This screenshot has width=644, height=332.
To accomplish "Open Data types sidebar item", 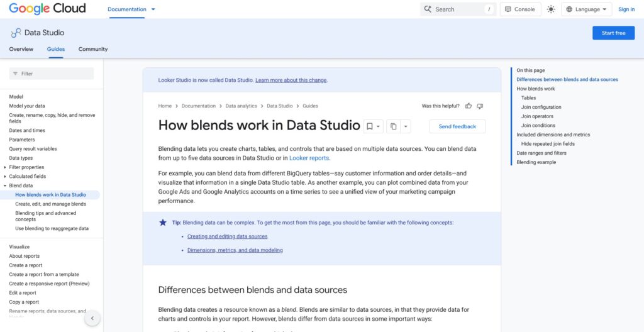I will tap(21, 158).
